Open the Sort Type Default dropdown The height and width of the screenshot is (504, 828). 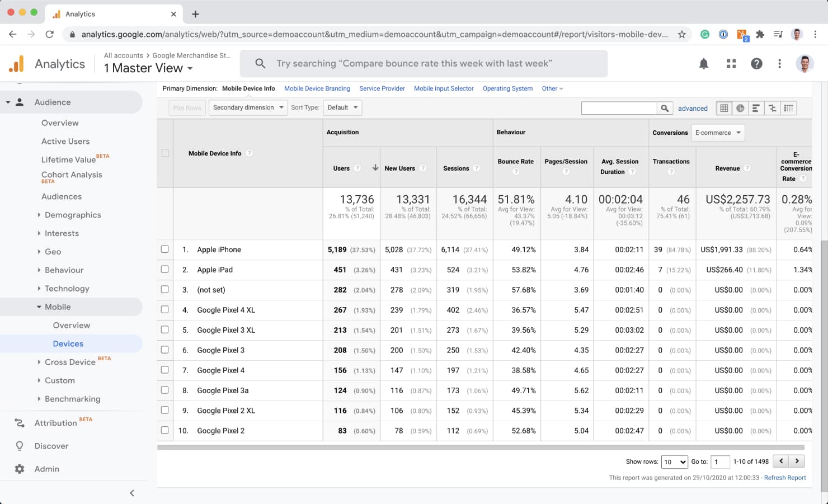click(342, 107)
